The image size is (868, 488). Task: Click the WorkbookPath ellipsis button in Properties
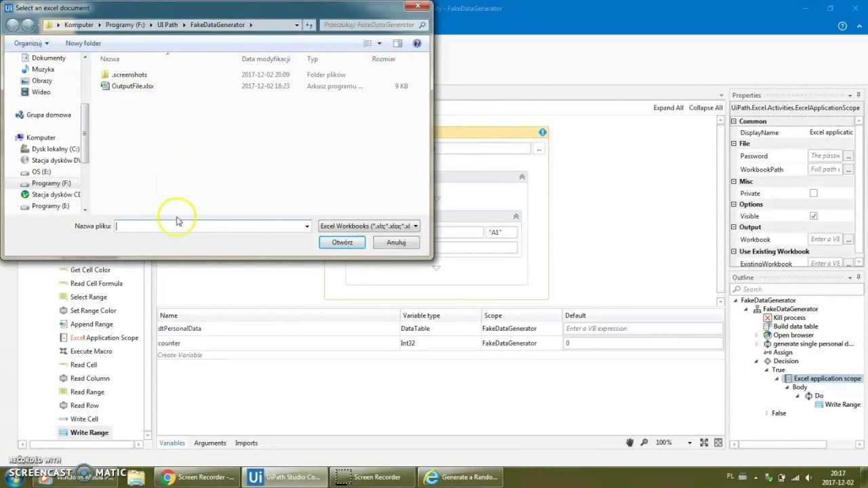(848, 169)
